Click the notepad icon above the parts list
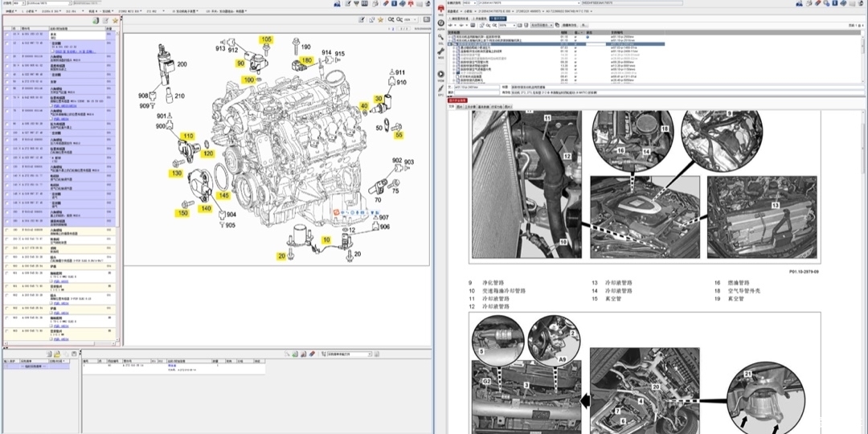Viewport: 868px width, 434px height. tap(105, 20)
